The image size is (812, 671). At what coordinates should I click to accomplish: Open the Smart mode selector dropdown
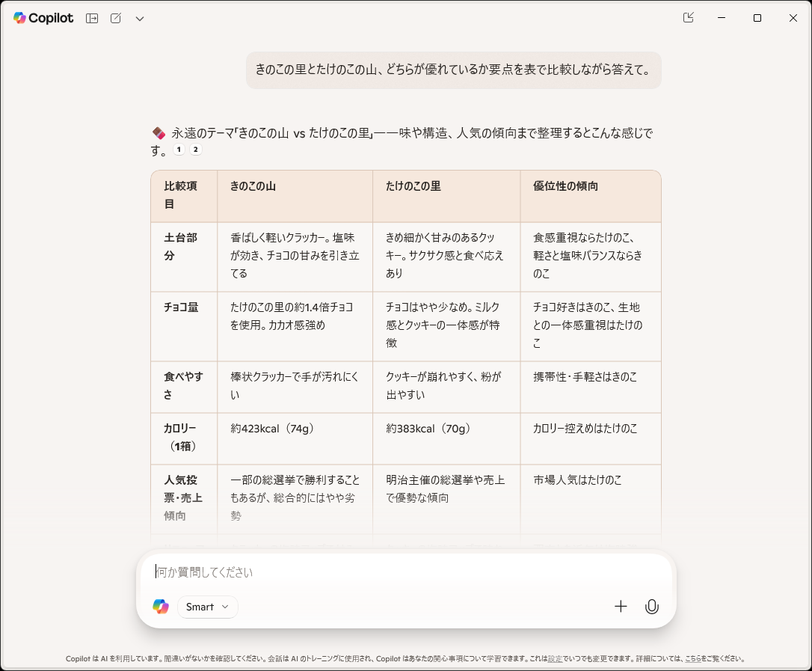click(207, 607)
